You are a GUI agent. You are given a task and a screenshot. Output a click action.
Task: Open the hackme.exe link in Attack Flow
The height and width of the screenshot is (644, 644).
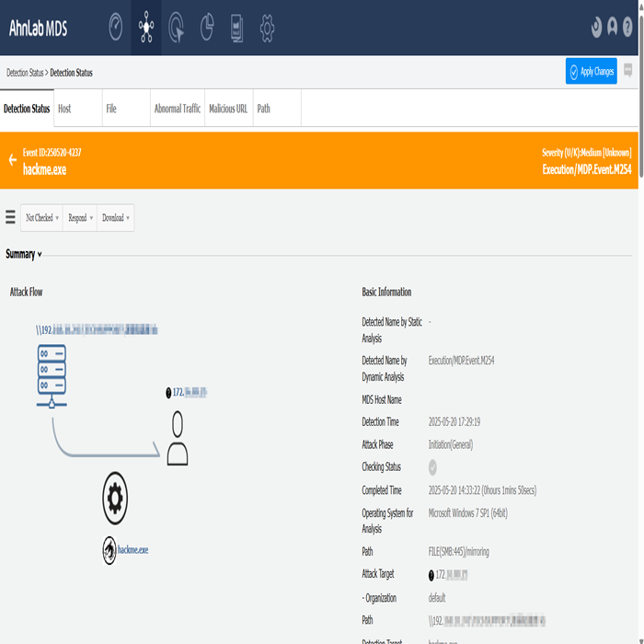(132, 550)
